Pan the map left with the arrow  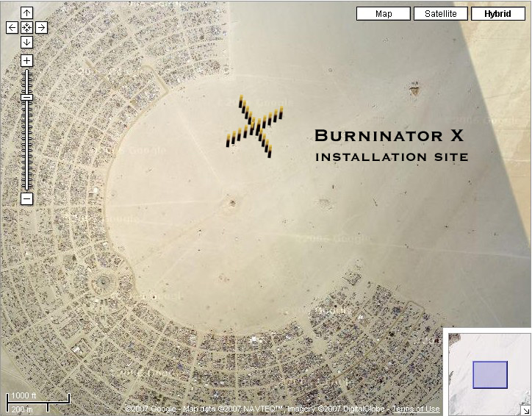click(x=12, y=27)
